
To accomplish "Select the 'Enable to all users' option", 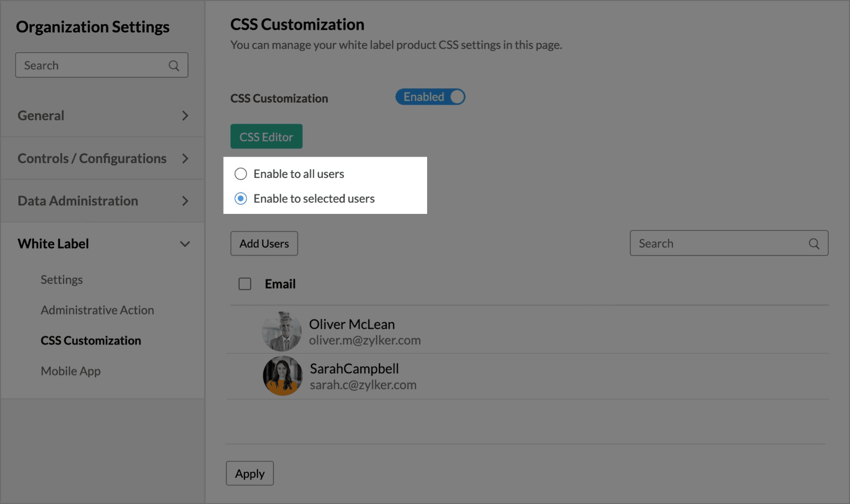I will coord(241,174).
